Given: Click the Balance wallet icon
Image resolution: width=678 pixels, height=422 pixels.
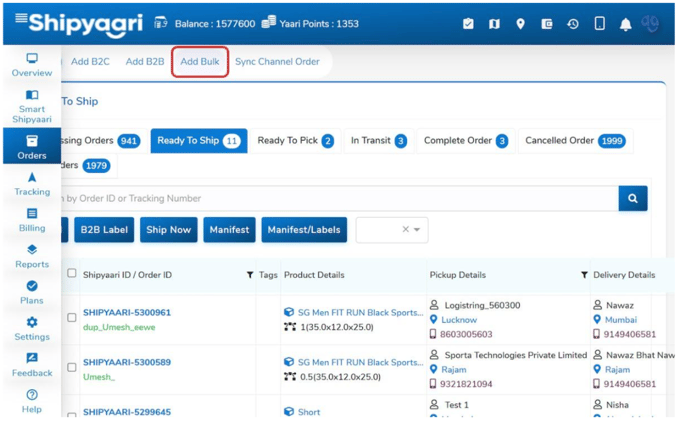Looking at the screenshot, I should (x=160, y=22).
